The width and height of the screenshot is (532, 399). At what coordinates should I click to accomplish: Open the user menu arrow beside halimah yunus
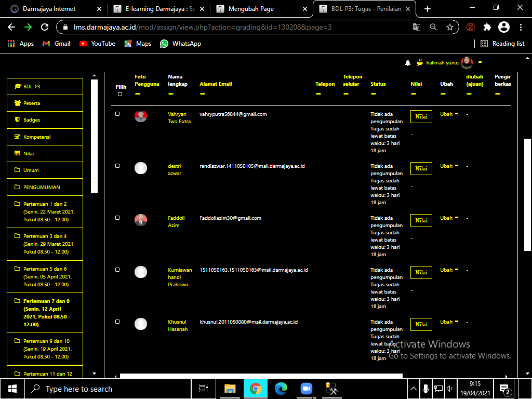[480, 62]
